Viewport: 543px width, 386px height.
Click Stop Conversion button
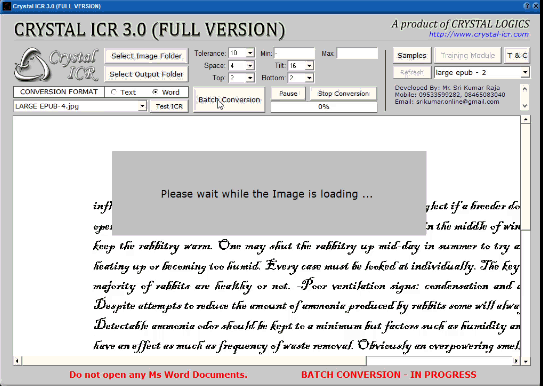[343, 93]
